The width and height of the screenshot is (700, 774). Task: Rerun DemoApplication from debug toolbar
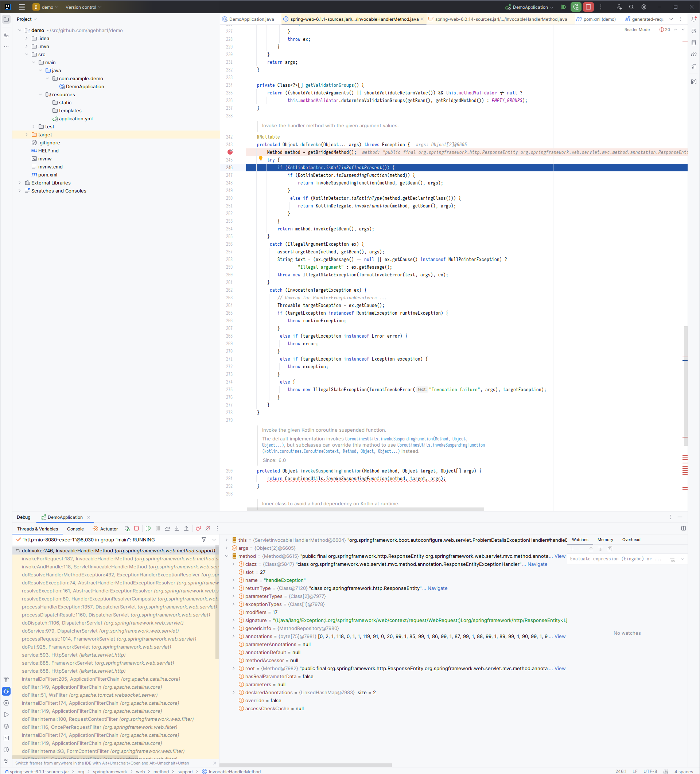[x=127, y=528]
